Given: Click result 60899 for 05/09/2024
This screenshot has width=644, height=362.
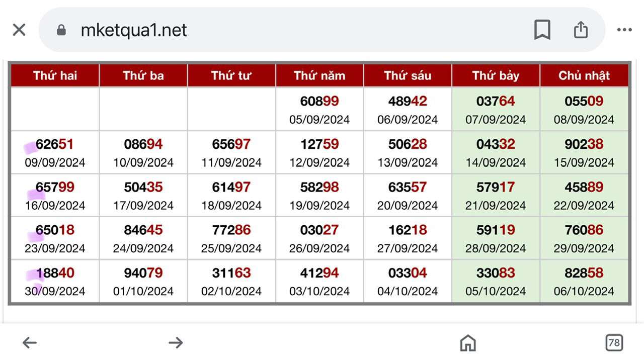Looking at the screenshot, I should pos(319,109).
